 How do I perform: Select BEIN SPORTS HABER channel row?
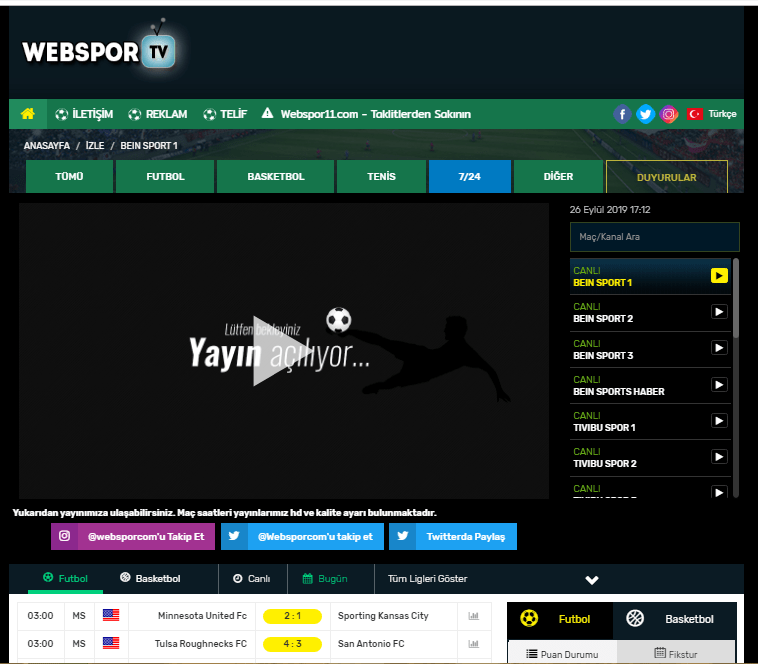[651, 386]
